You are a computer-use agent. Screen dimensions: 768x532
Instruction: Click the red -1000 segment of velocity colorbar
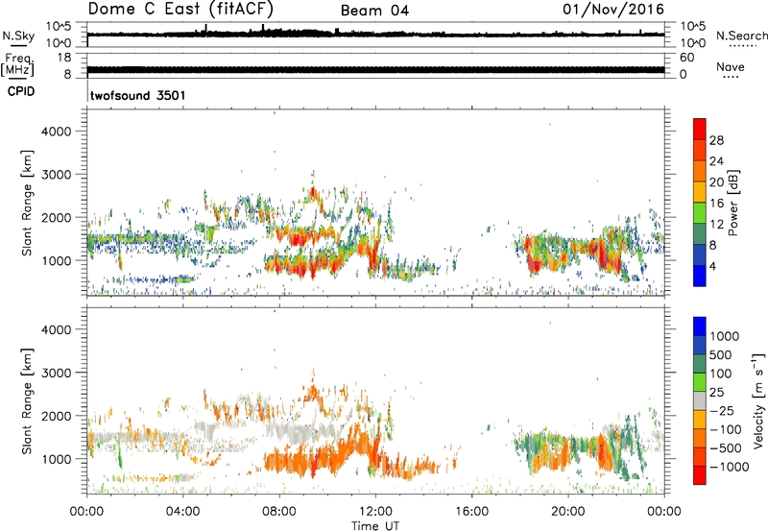click(700, 475)
